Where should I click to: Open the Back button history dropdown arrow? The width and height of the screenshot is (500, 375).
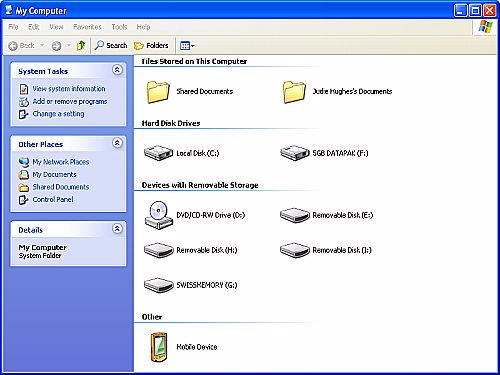tap(42, 45)
